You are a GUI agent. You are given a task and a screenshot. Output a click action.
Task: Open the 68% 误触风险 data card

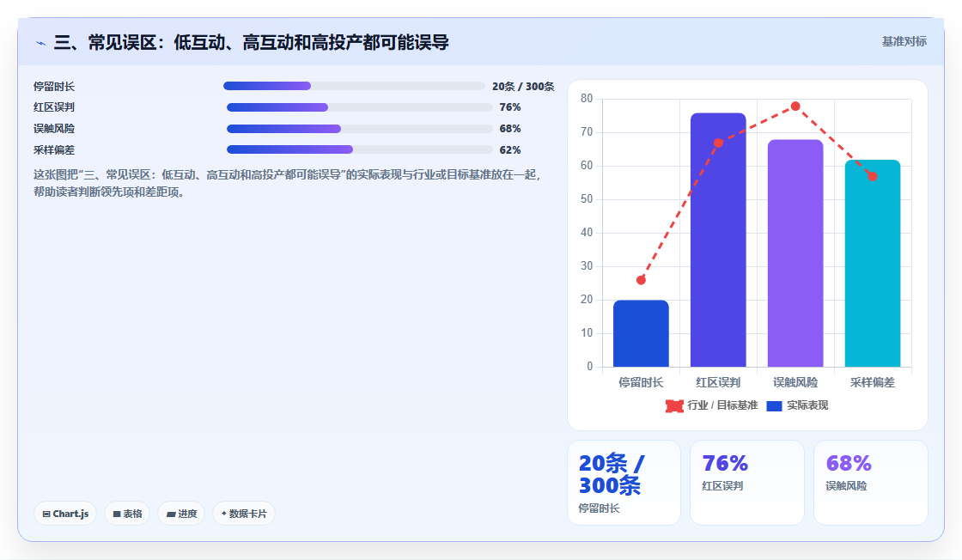click(871, 483)
